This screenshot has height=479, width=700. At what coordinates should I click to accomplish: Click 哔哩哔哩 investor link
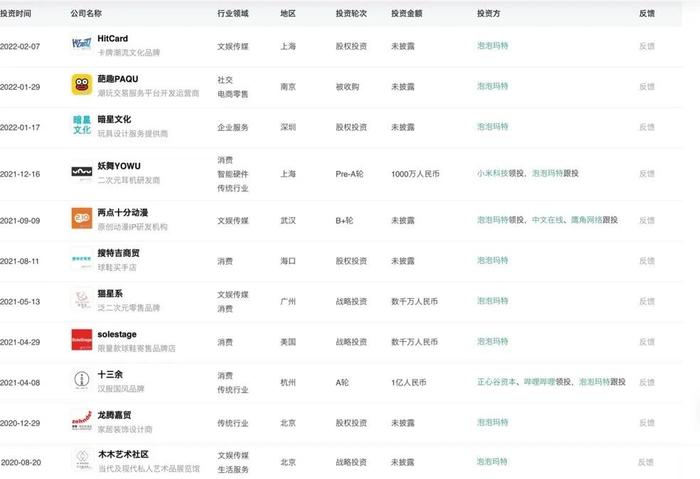(540, 382)
